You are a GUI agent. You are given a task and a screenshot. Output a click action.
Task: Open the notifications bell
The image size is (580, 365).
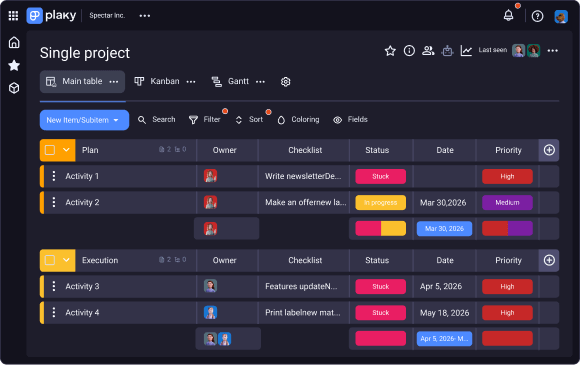click(509, 16)
